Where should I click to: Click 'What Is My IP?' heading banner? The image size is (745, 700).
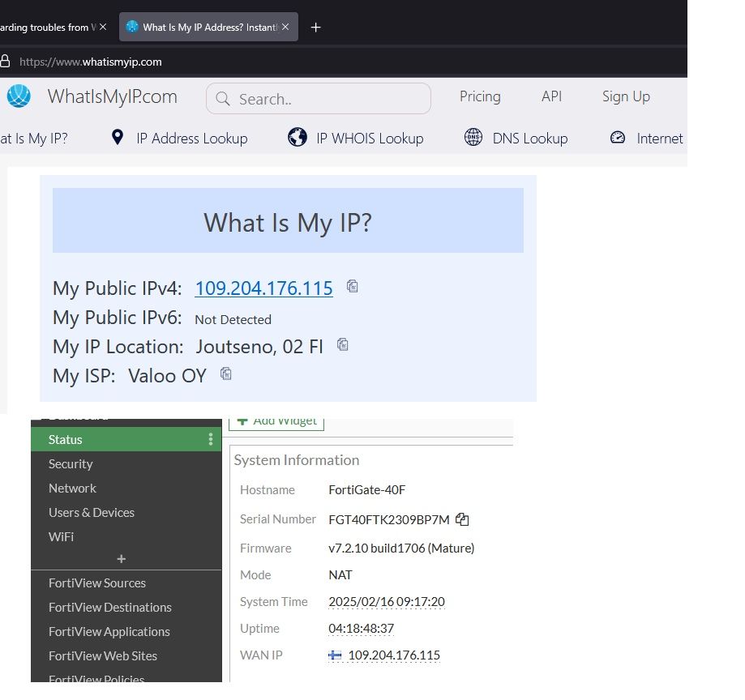tap(288, 220)
